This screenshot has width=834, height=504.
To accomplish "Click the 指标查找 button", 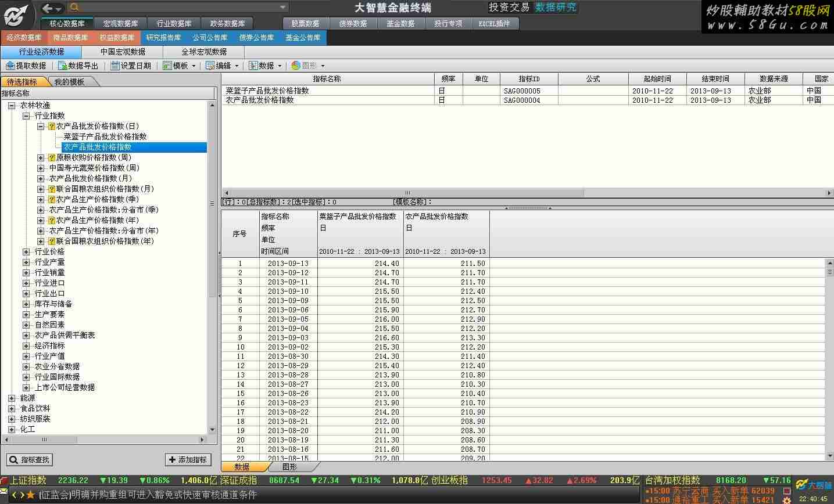I will tap(30, 460).
